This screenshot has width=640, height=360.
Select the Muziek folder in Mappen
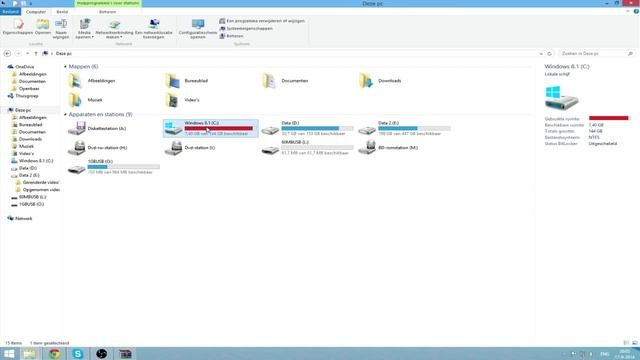(x=85, y=100)
